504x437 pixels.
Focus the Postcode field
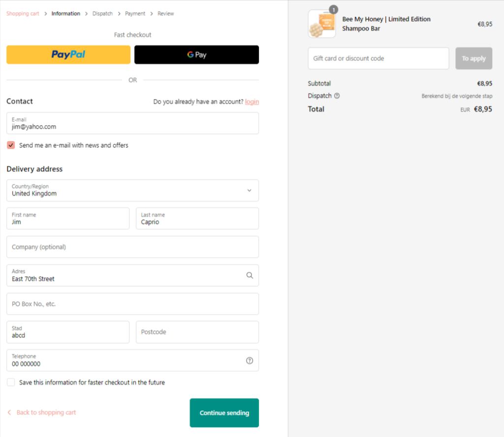[197, 332]
